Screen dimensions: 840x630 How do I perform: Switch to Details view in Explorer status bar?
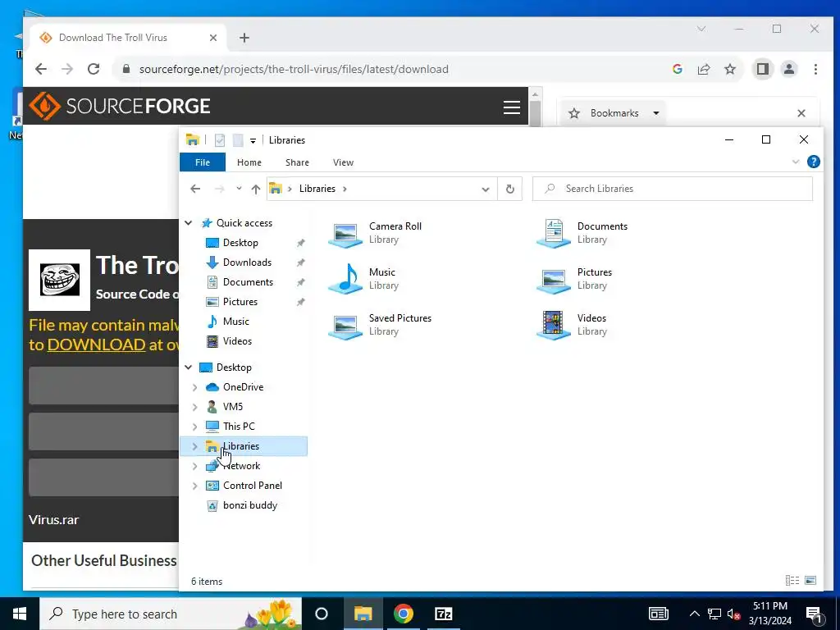tap(792, 581)
